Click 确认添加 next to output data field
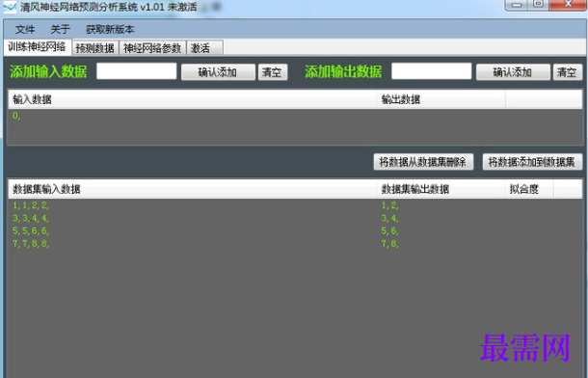The height and width of the screenshot is (378, 588). pyautogui.click(x=513, y=72)
